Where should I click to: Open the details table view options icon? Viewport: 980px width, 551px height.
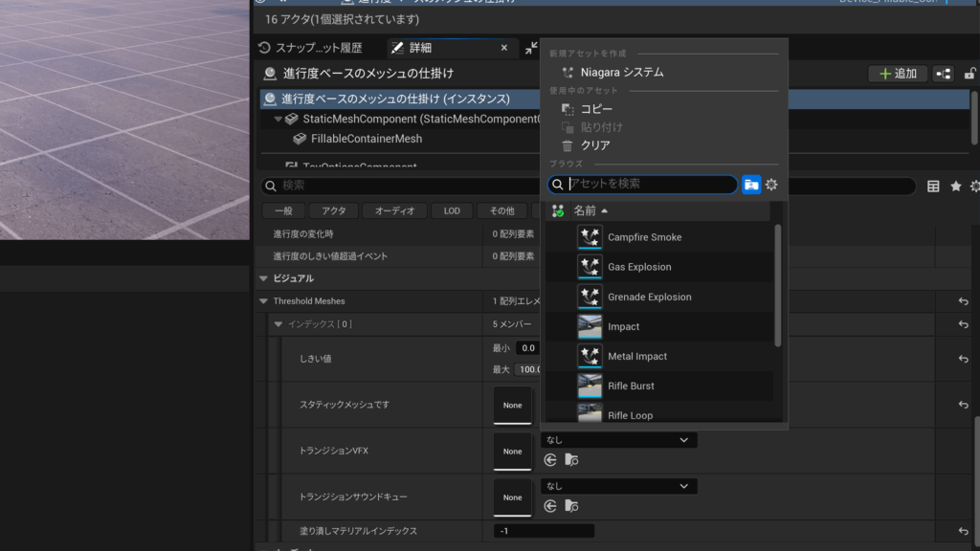click(x=933, y=187)
